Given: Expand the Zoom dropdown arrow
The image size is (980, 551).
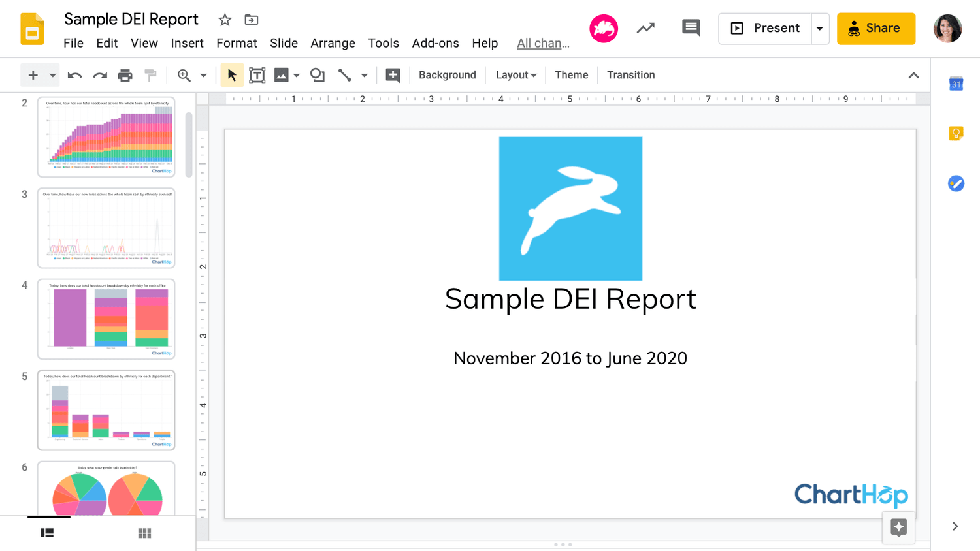Looking at the screenshot, I should tap(202, 74).
